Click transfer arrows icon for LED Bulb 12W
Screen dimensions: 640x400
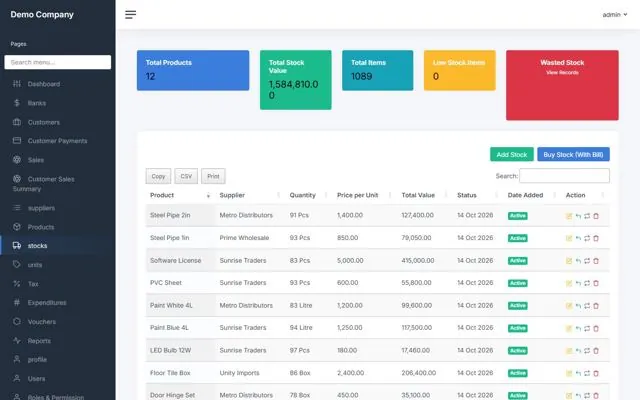[x=587, y=351]
